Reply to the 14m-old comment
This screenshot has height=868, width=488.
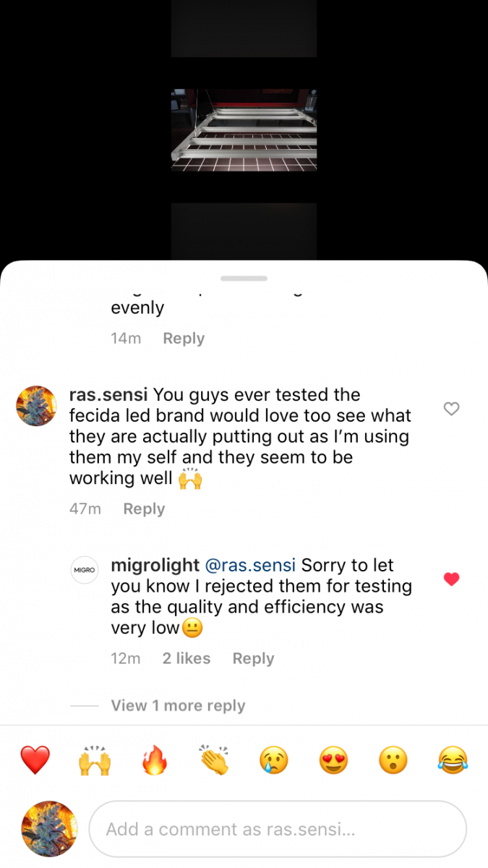click(x=184, y=338)
